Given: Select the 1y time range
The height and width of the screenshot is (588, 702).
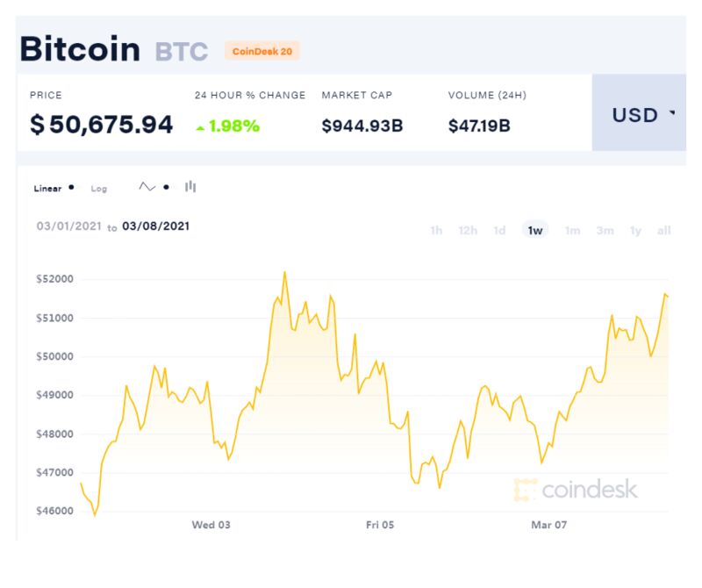Looking at the screenshot, I should (x=635, y=230).
